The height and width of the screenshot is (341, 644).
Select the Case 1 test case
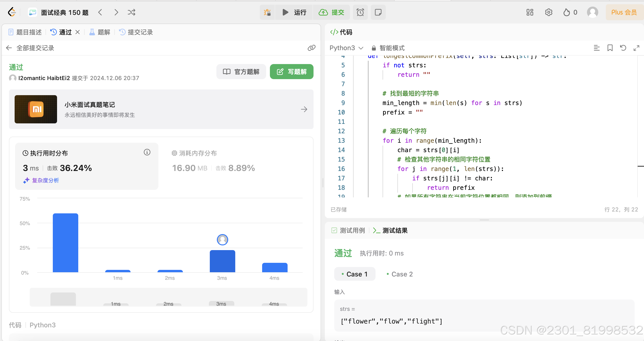tap(355, 274)
